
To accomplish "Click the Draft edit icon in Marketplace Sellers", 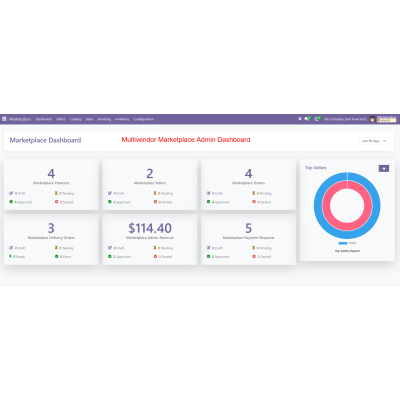I will tap(110, 193).
